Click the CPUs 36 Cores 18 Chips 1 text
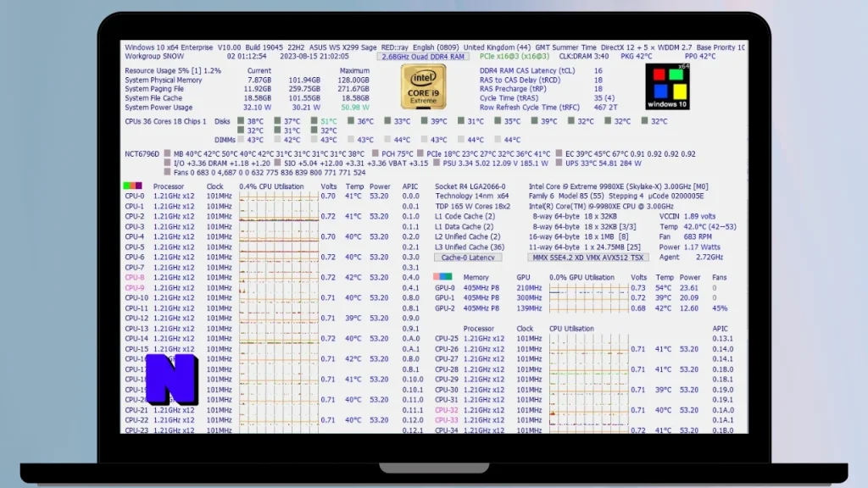Screen dimensions: 868x488 pyautogui.click(x=165, y=121)
